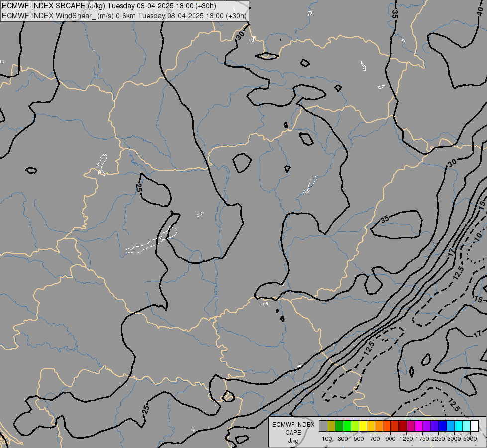
Task: Click the legend value 2250
Action: click(x=438, y=439)
